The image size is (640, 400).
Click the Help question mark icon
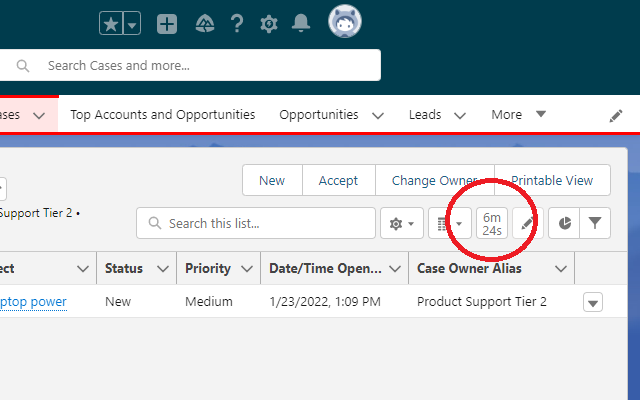(237, 24)
